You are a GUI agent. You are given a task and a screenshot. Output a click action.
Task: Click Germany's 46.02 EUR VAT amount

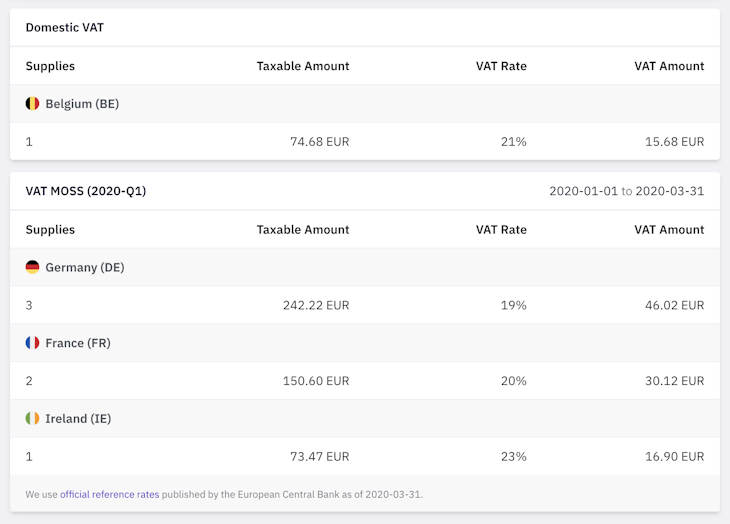[x=674, y=305]
